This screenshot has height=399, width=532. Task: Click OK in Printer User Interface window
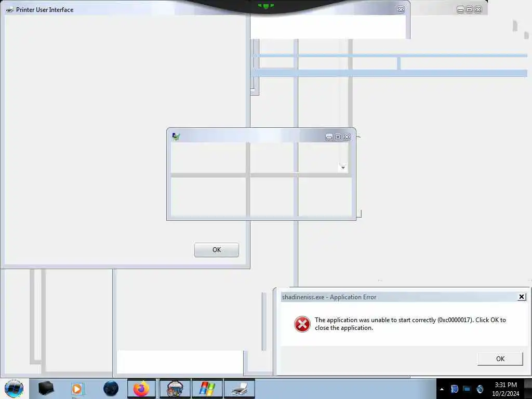[x=217, y=250]
